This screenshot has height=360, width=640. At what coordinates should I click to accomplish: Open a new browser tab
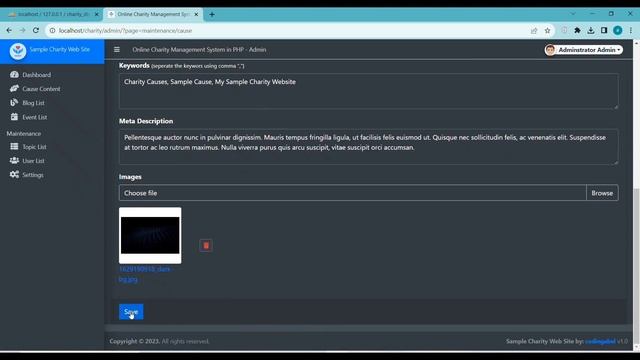click(x=212, y=14)
